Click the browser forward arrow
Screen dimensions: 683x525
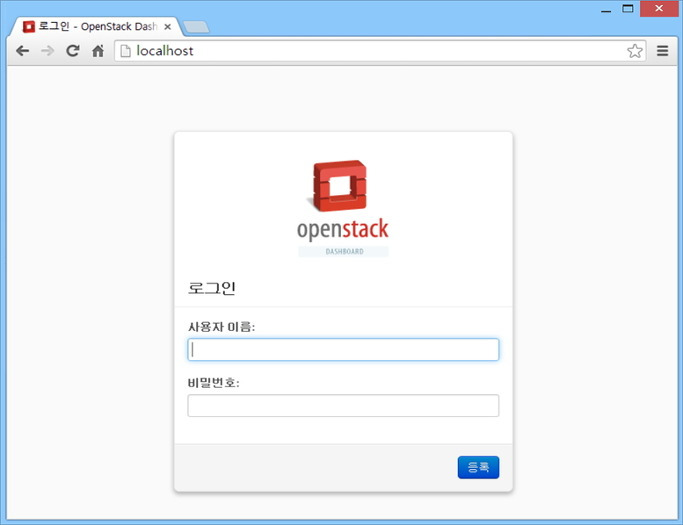(47, 51)
